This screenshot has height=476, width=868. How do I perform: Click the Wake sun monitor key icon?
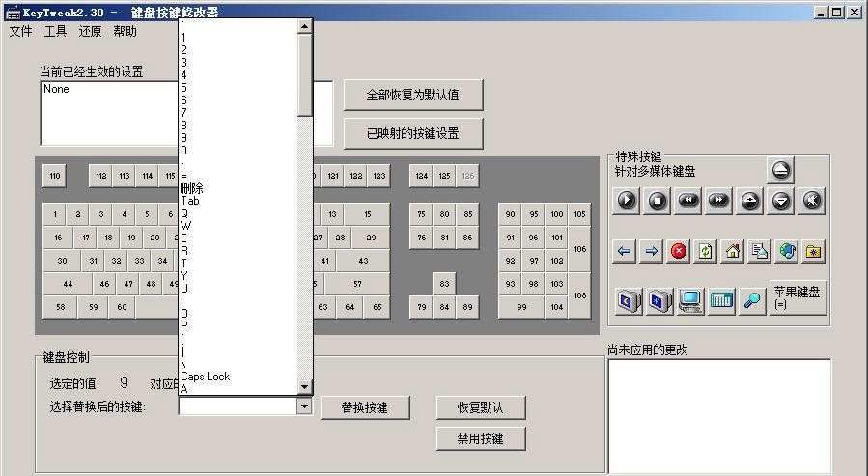[x=659, y=301]
